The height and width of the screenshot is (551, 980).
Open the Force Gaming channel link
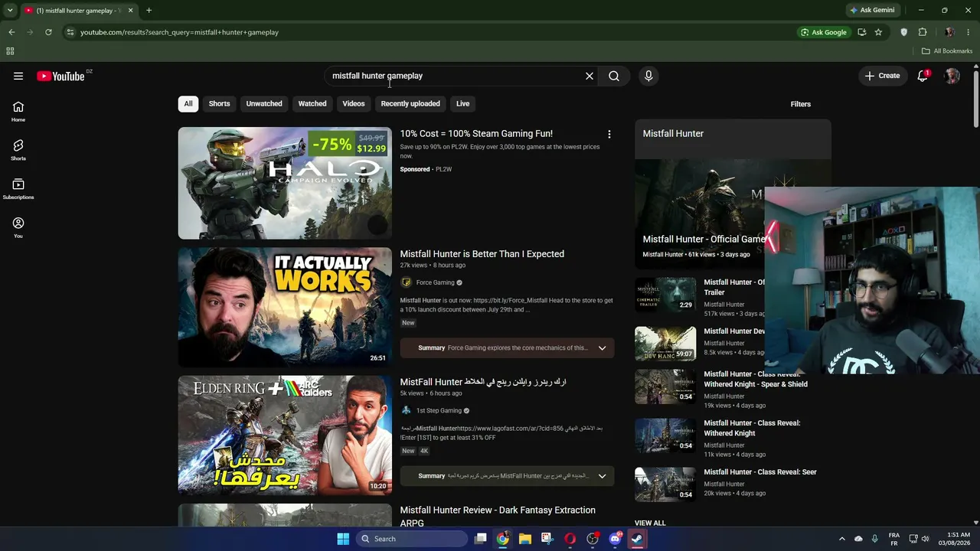click(436, 282)
